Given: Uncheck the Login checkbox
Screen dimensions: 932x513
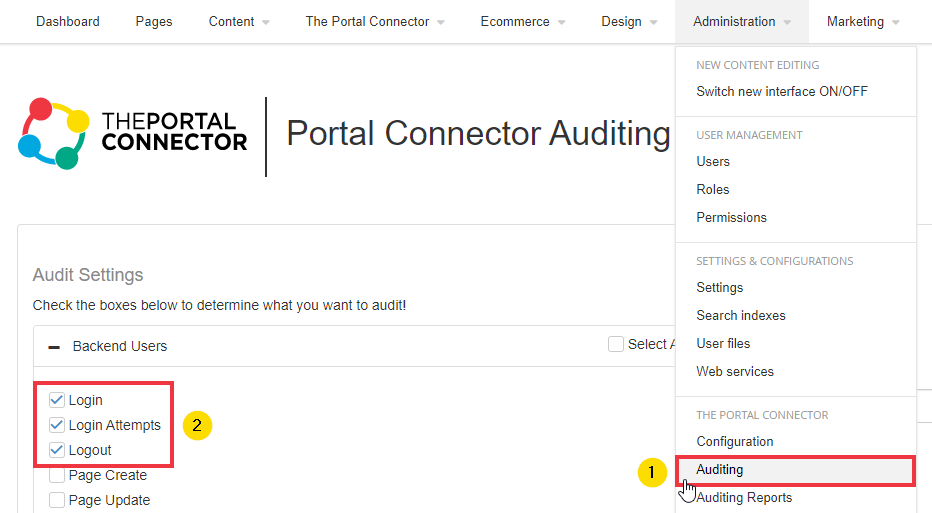Looking at the screenshot, I should click(57, 400).
